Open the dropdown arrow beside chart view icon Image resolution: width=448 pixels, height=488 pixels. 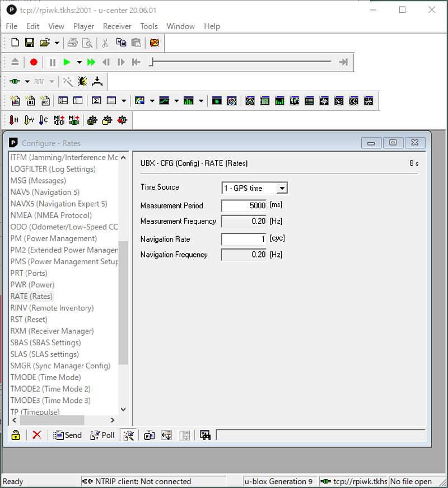point(176,101)
